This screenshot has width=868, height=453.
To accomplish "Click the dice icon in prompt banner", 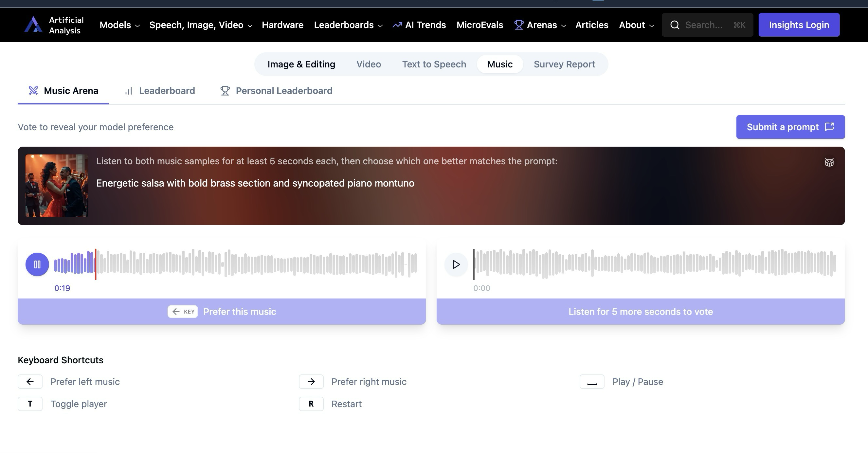I will point(829,162).
